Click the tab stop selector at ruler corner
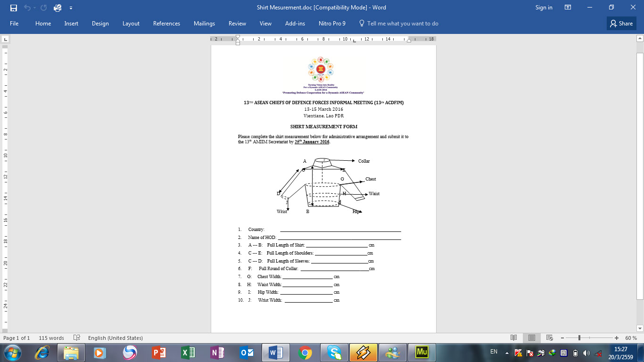The height and width of the screenshot is (362, 644). pos(5,39)
